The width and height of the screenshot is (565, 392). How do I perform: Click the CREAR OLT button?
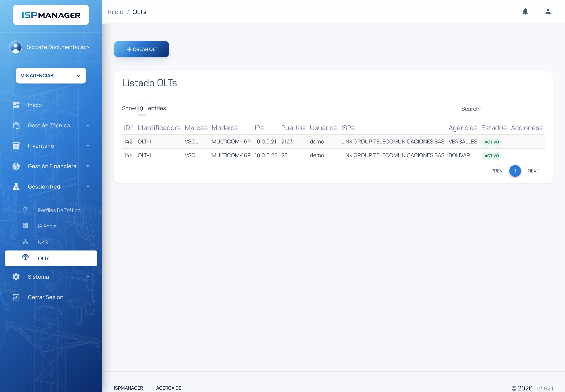click(142, 49)
